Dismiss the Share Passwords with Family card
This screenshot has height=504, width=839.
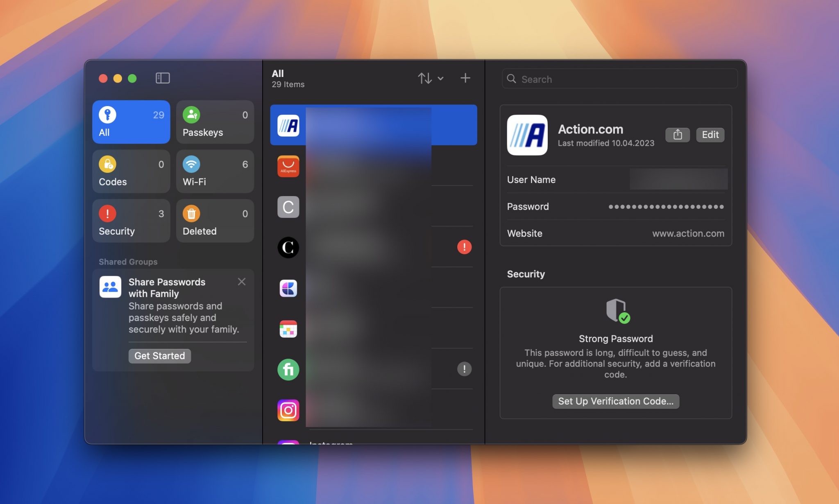241,281
